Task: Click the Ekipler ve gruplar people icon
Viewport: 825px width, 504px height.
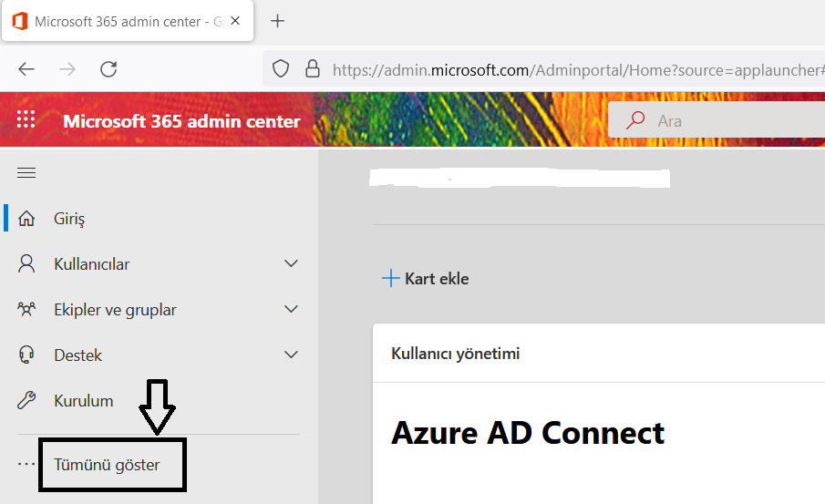Action: [x=26, y=309]
